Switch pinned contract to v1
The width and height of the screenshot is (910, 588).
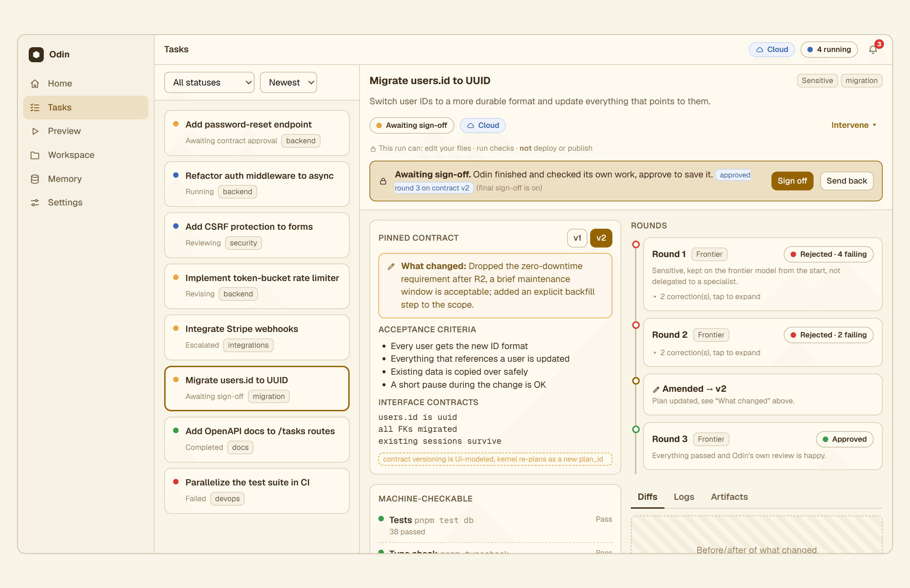pyautogui.click(x=577, y=238)
